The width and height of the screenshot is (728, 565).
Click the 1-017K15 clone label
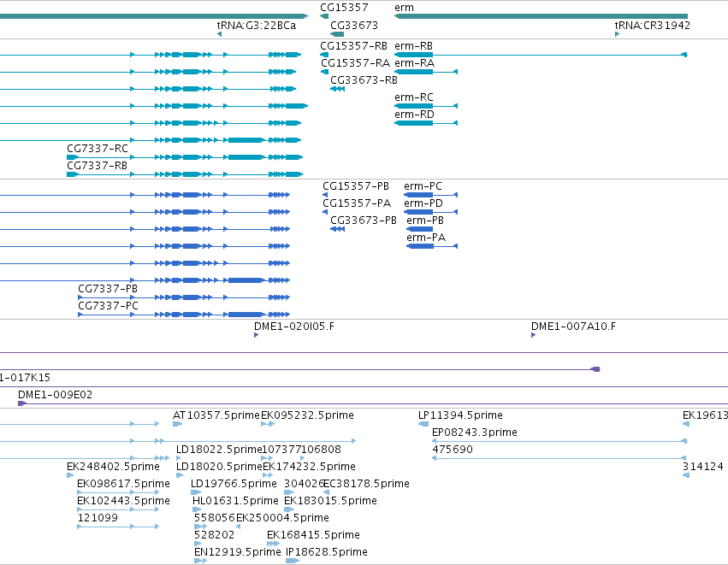click(x=25, y=378)
